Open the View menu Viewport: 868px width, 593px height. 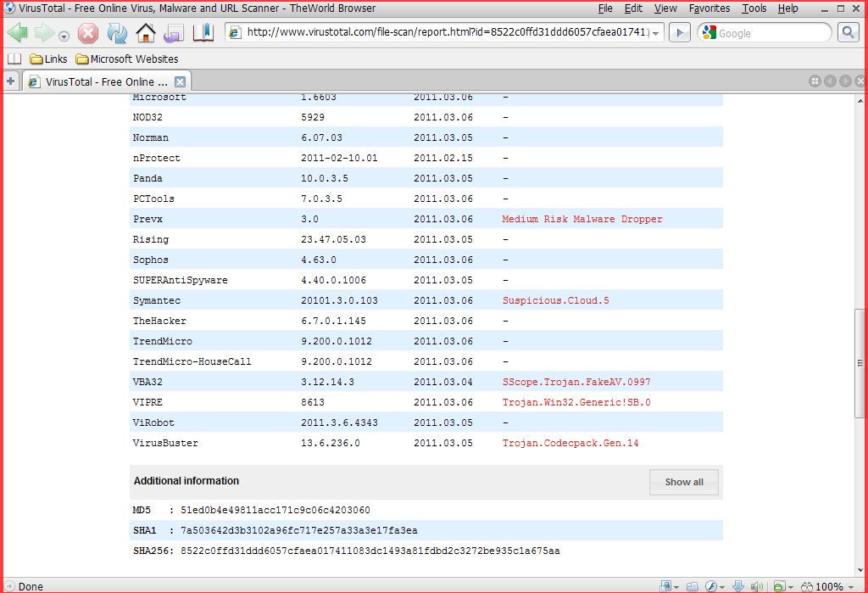pyautogui.click(x=665, y=8)
